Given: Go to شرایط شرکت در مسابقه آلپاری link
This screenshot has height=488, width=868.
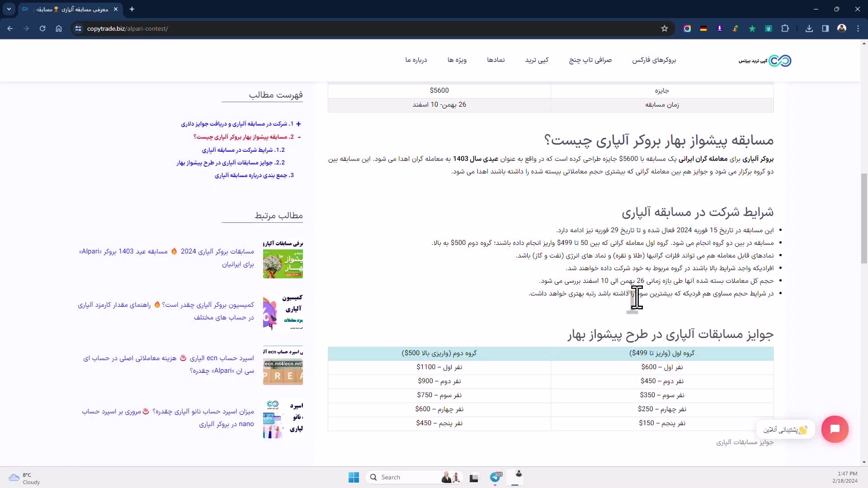Looking at the screenshot, I should [x=243, y=150].
